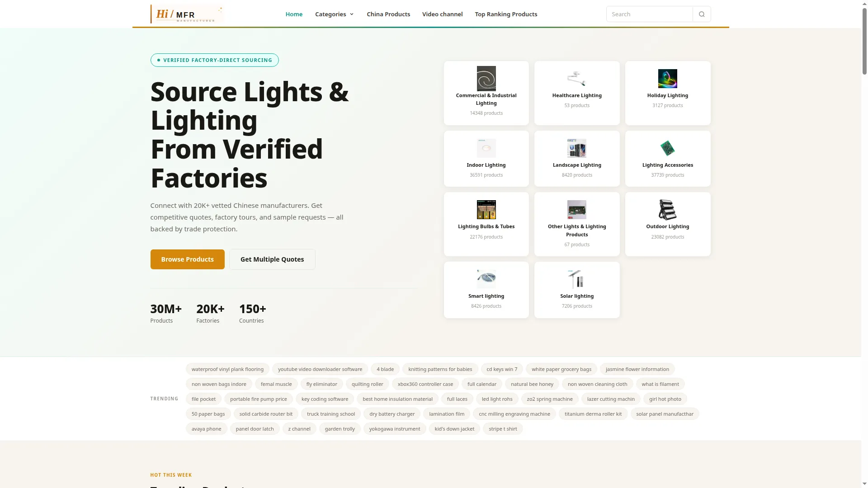Select trending tag 'solid carbide router bit'
The height and width of the screenshot is (488, 868).
[x=266, y=414]
